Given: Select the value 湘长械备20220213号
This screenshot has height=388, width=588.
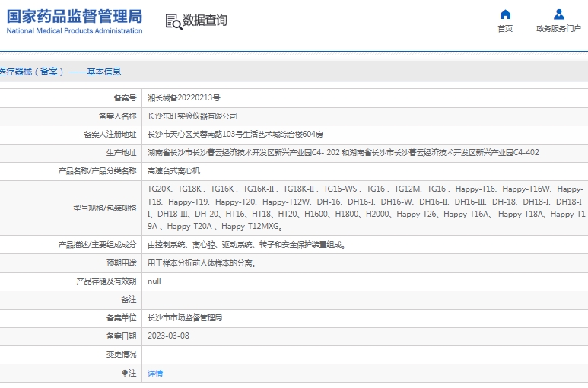Looking at the screenshot, I should (x=184, y=98).
